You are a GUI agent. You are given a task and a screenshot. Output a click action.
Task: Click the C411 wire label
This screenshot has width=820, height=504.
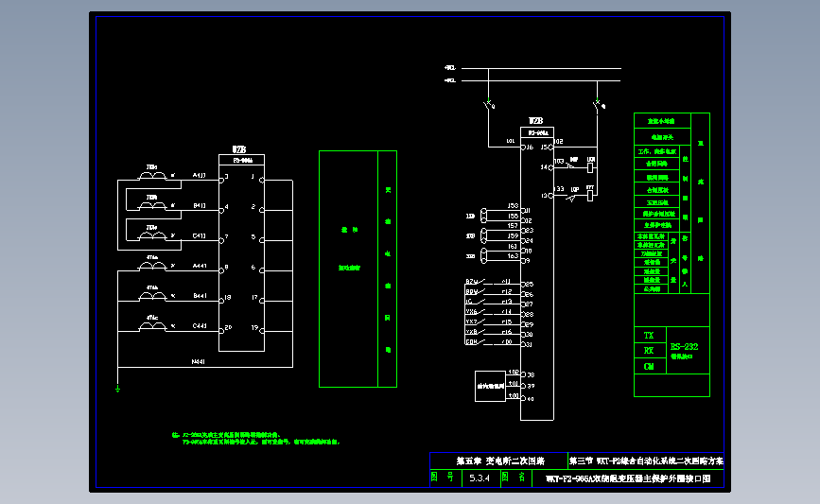pyautogui.click(x=200, y=235)
